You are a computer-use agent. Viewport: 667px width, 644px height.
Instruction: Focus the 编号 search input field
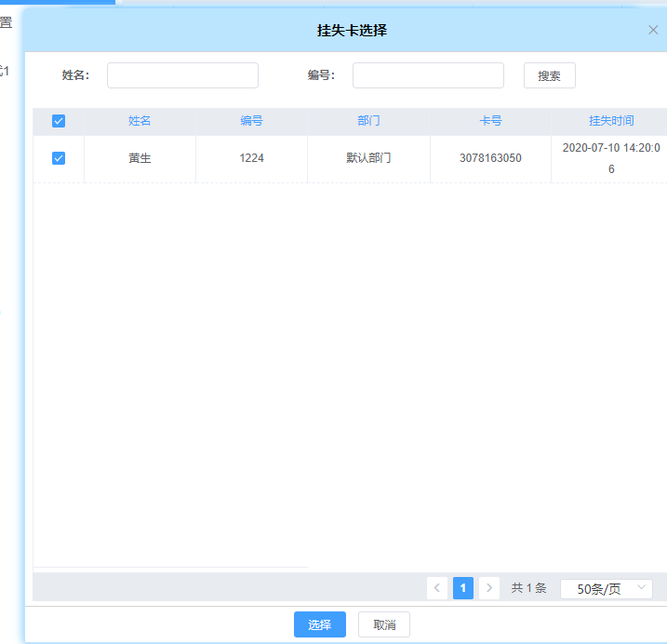(428, 75)
